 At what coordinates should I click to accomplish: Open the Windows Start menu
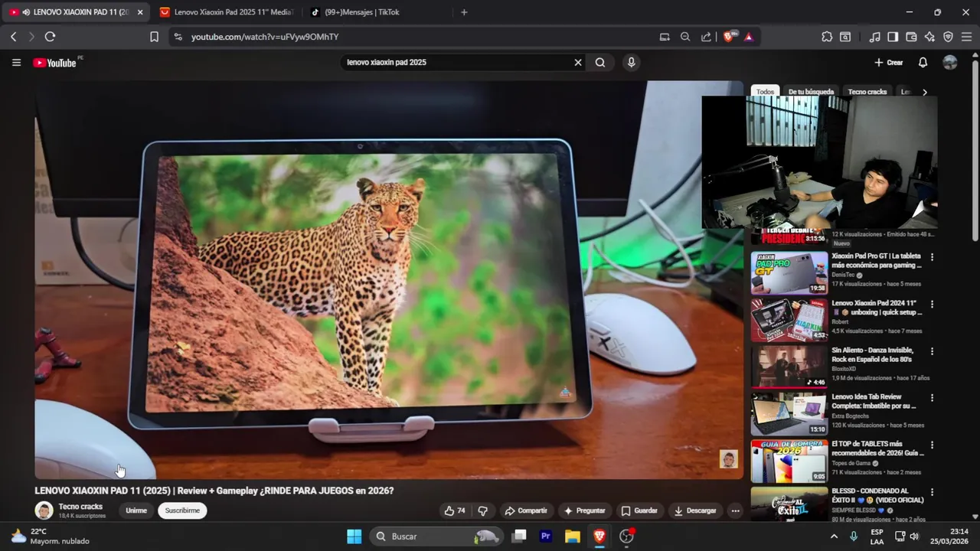tap(354, 536)
